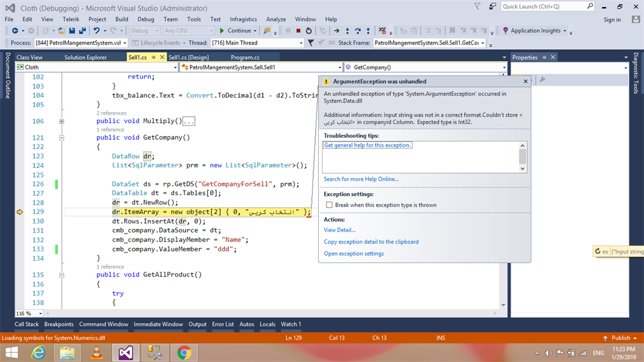Pin the Sell1.cs tab
644x362 pixels.
[153, 57]
